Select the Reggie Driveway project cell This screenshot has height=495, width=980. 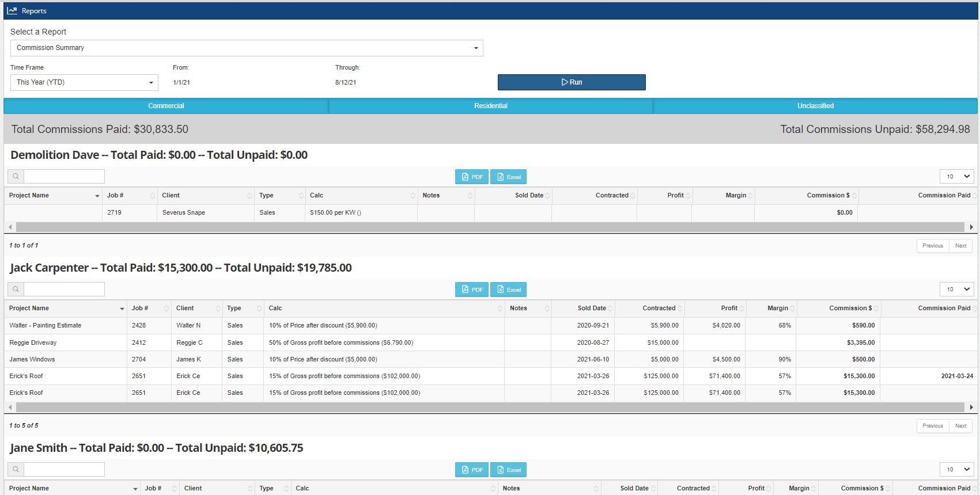click(66, 343)
